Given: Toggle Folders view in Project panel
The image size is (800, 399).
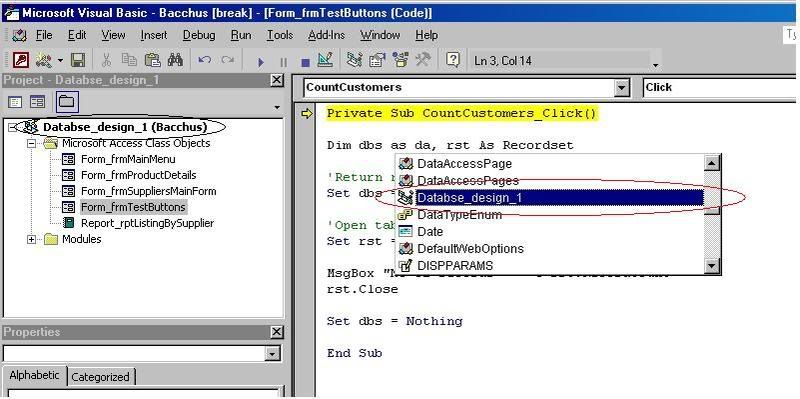Looking at the screenshot, I should [67, 102].
